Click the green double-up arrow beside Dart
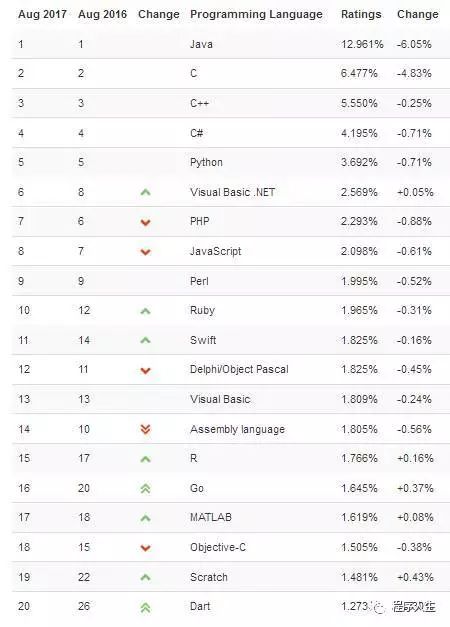Image resolution: width=450 pixels, height=627 pixels. (146, 608)
